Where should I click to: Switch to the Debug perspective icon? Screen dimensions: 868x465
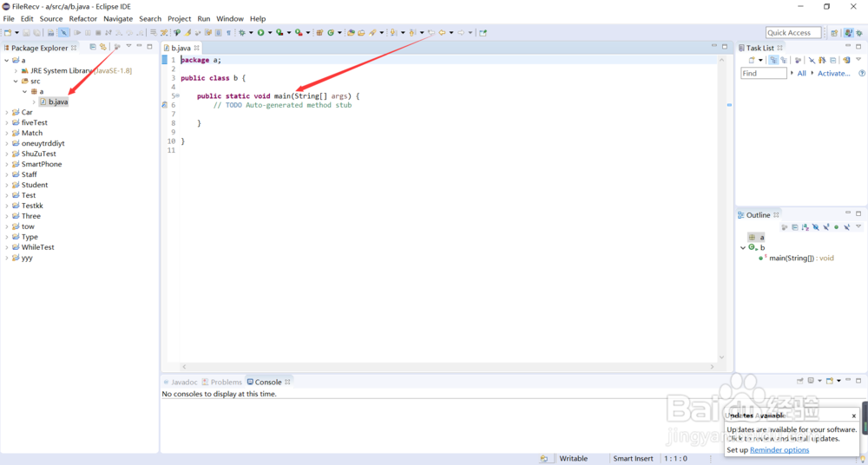(859, 33)
